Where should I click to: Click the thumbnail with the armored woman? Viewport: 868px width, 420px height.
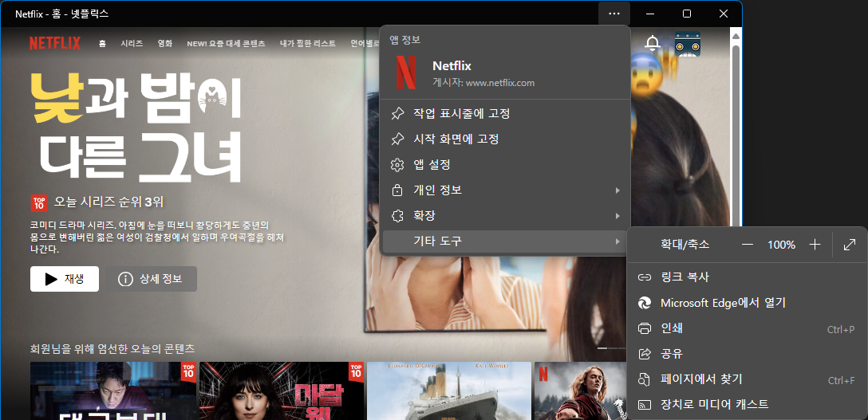580,391
